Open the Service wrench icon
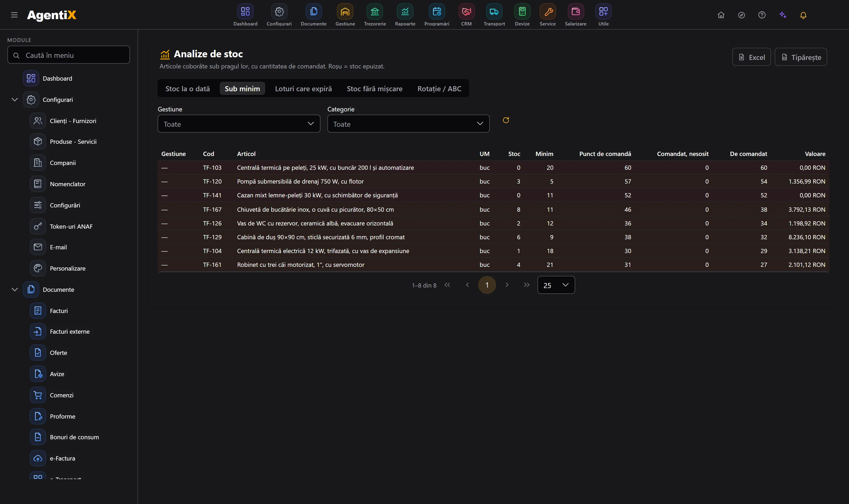 point(548,12)
